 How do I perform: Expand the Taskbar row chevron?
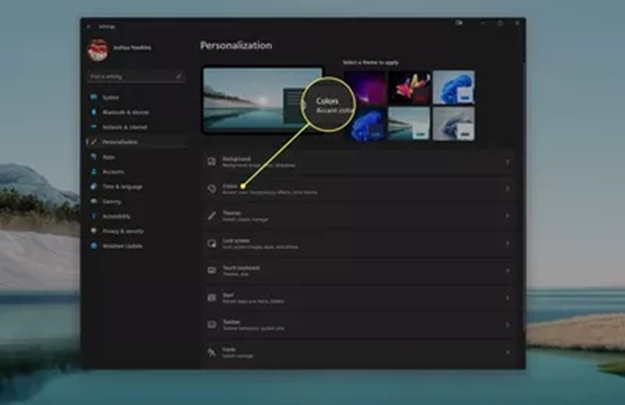507,325
